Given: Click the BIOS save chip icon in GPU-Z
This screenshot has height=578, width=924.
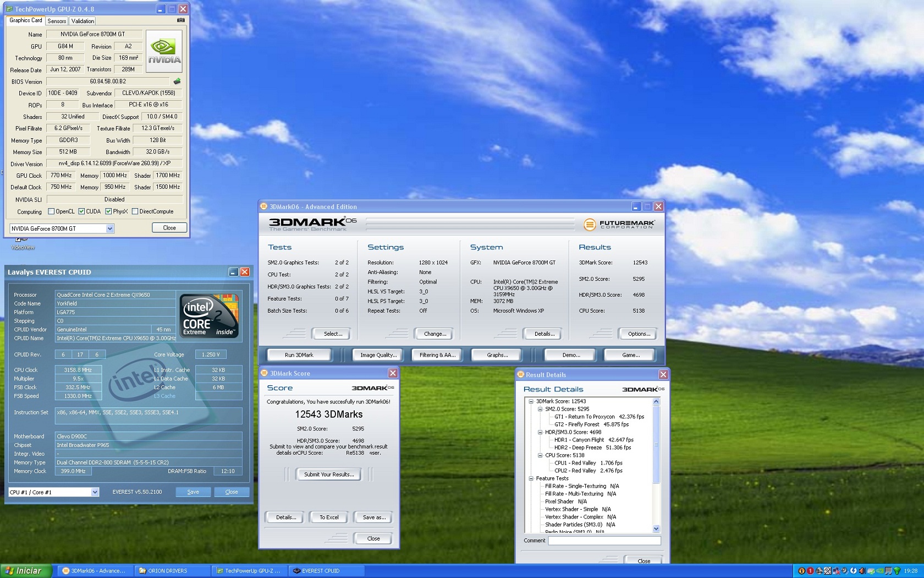Looking at the screenshot, I should [177, 81].
